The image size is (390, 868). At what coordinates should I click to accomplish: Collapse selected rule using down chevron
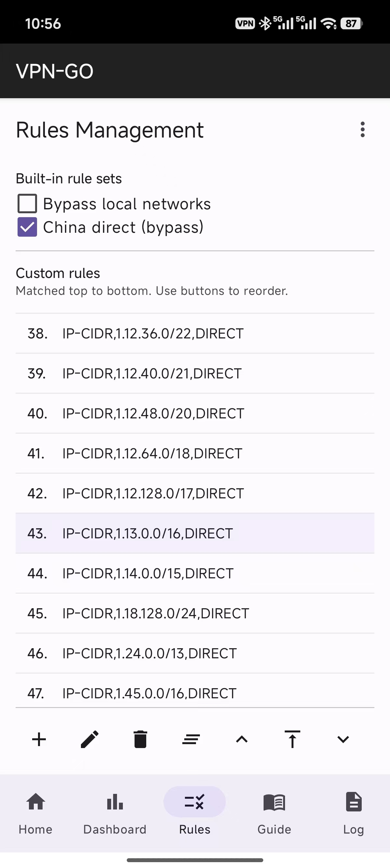tap(343, 740)
